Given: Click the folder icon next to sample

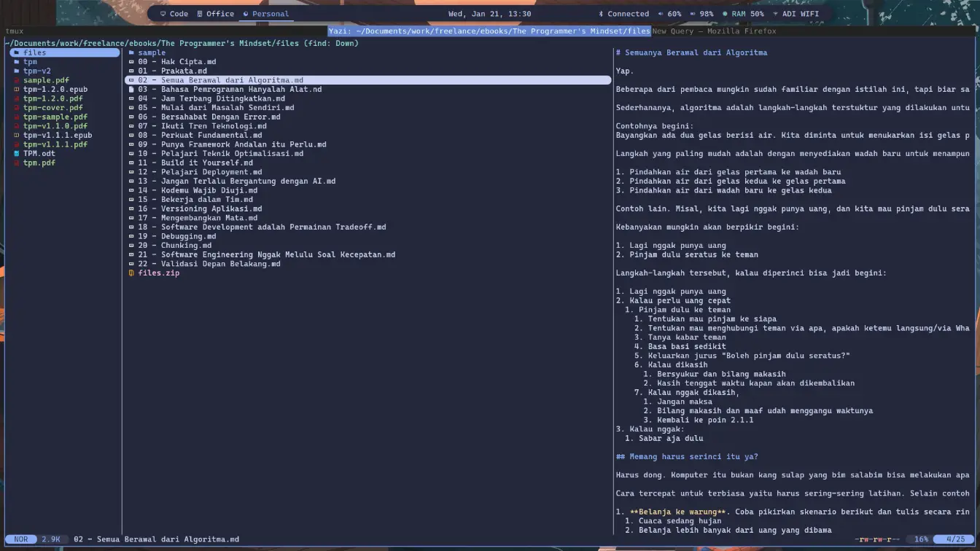Looking at the screenshot, I should pyautogui.click(x=131, y=53).
